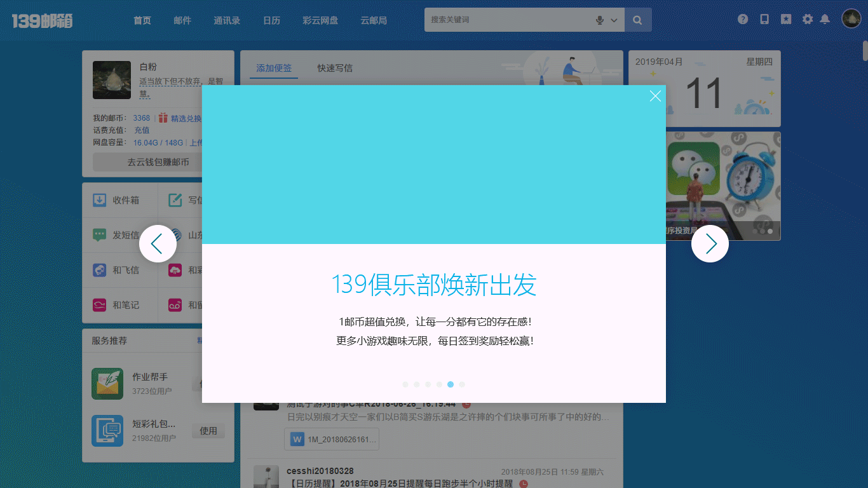Screen dimensions: 868x488
Task: Open settings via the gear icon
Action: pos(807,19)
